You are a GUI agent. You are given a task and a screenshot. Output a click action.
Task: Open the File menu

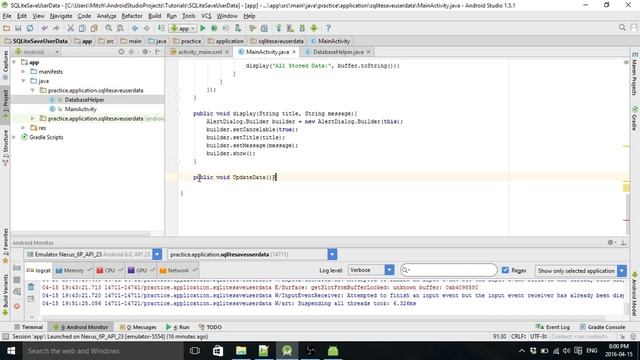click(x=7, y=16)
